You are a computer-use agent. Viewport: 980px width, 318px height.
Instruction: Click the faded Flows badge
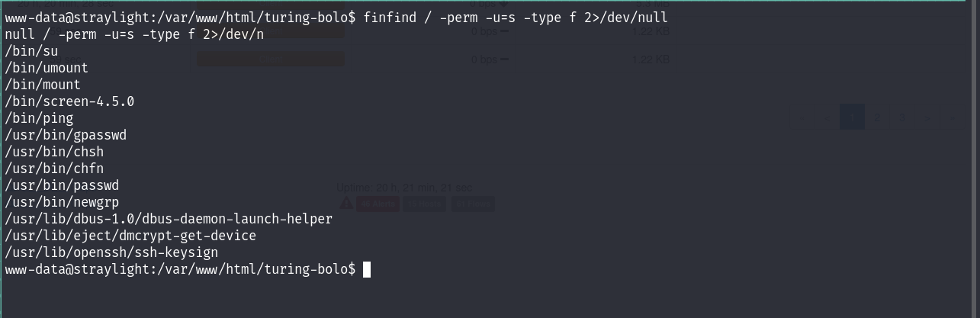coord(473,204)
